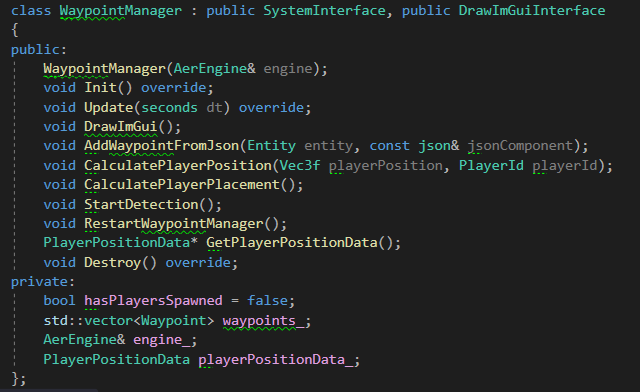Screen dimensions: 640x392
Task: Click the dt parameter in Update
Action: [214, 107]
